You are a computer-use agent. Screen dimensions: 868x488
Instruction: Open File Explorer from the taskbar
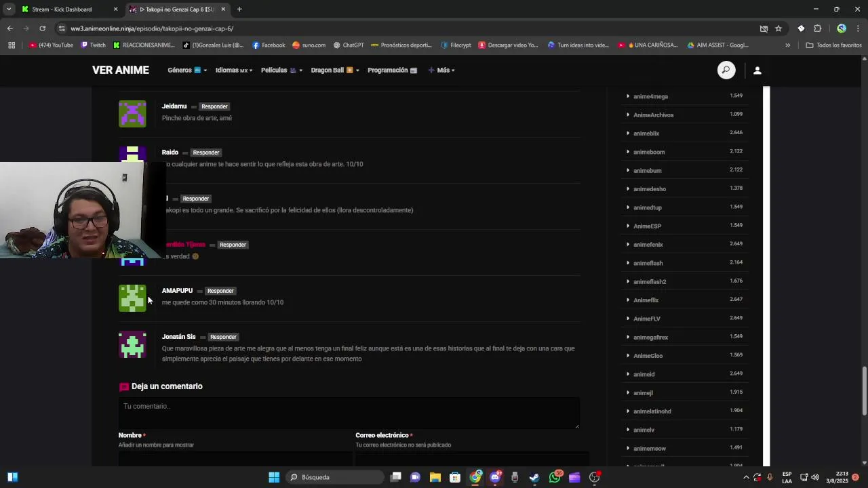[435, 477]
